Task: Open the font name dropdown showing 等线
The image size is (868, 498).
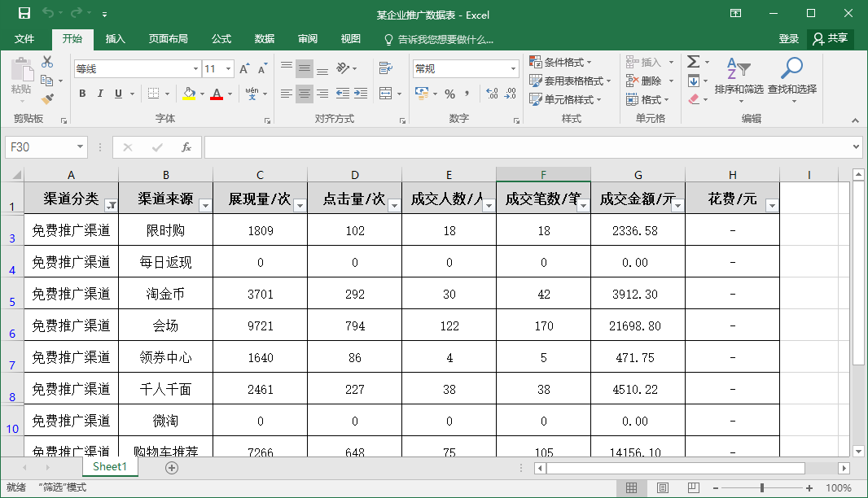Action: (x=194, y=68)
